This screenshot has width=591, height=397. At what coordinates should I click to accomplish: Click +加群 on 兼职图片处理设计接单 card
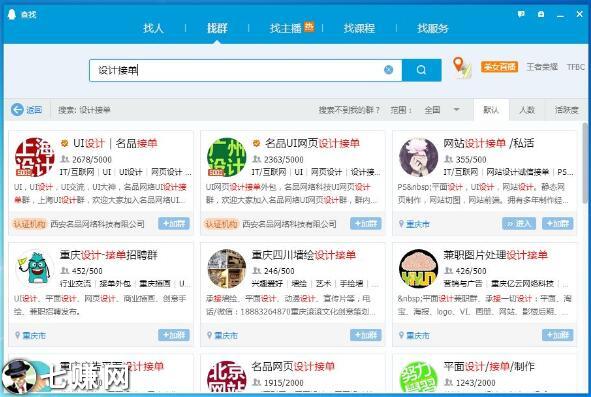pyautogui.click(x=557, y=335)
